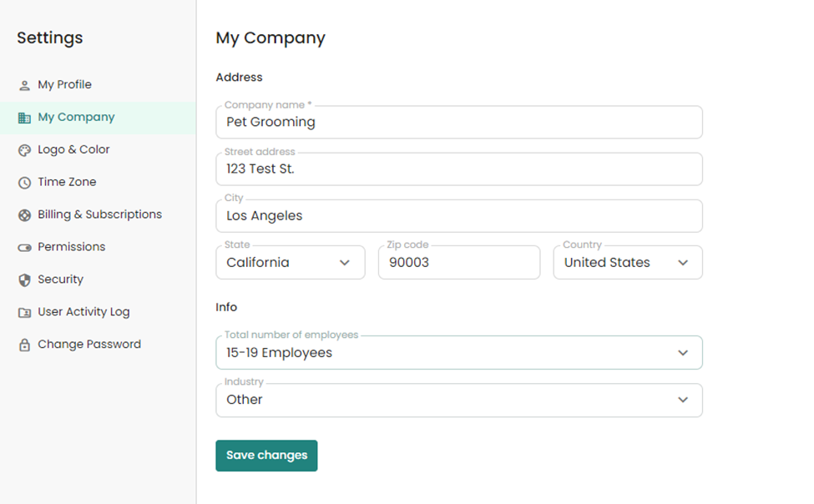Viewport: 814px width, 504px height.
Task: Click the Billing & Subscriptions icon
Action: point(24,215)
